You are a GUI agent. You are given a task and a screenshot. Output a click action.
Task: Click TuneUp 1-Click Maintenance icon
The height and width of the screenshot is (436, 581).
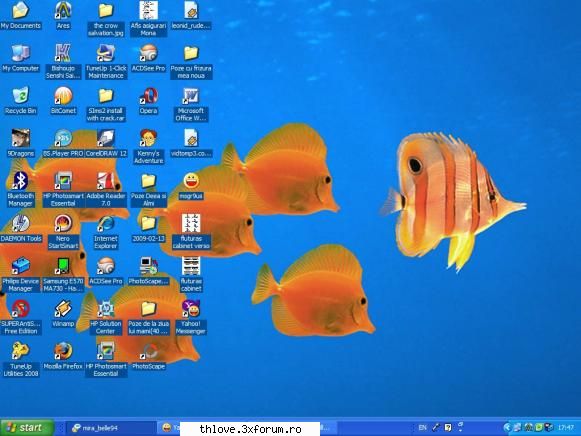(x=106, y=61)
